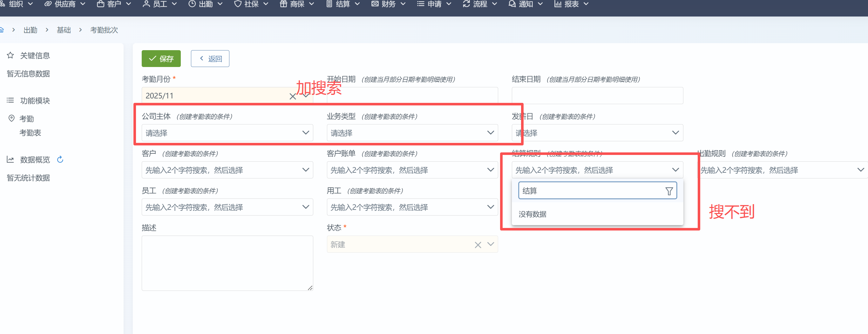
Task: Open the 发薪日 dropdown
Action: click(x=597, y=133)
